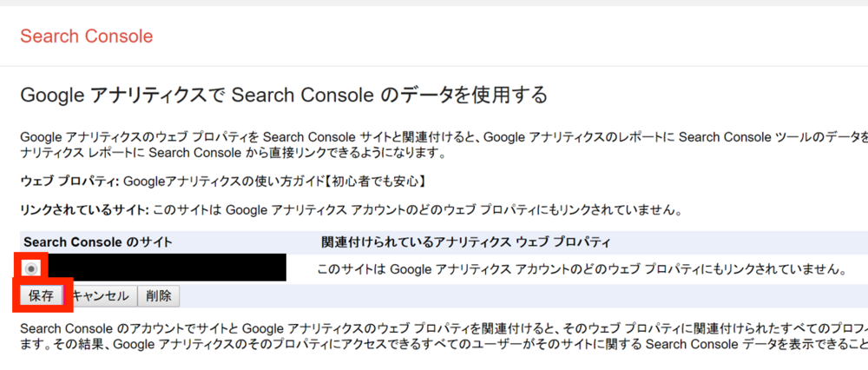Click the gray strip above the Search Console header
The image size is (868, 370).
point(434,3)
